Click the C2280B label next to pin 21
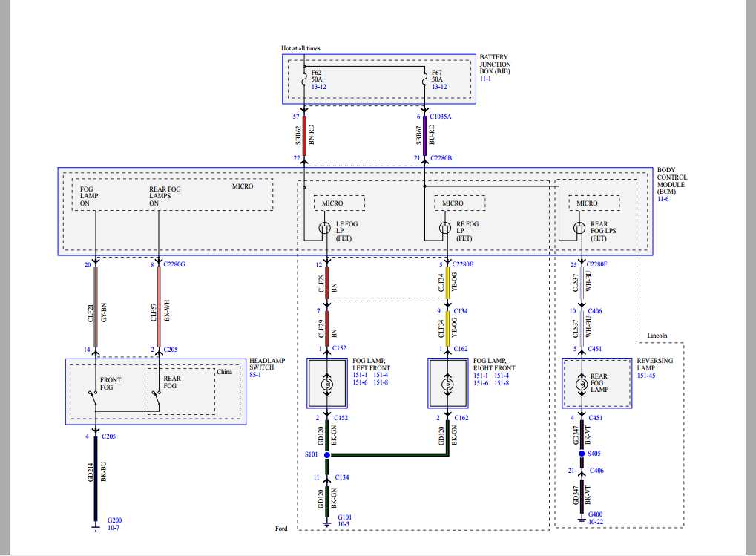Screen dimensions: 756x556 click(441, 157)
